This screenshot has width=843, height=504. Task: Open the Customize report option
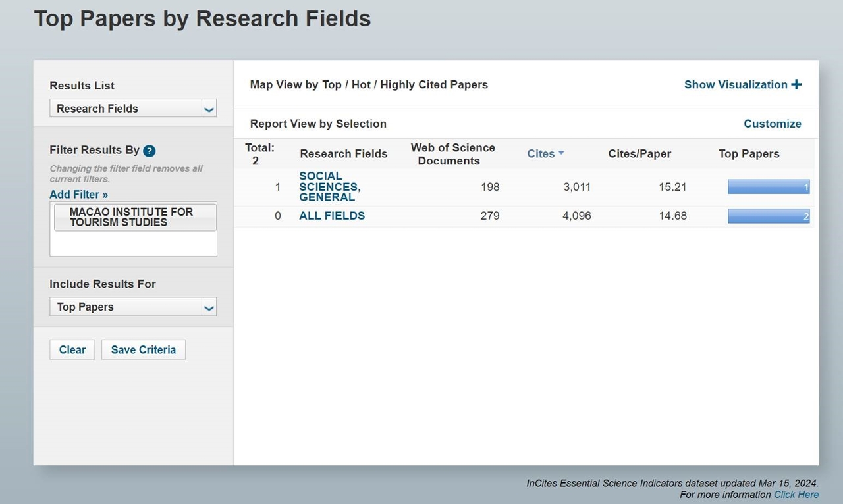(x=772, y=124)
